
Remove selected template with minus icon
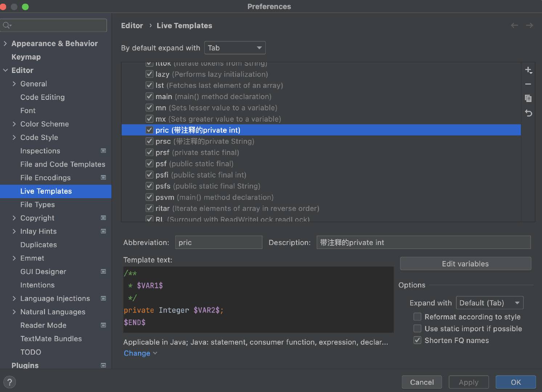click(528, 84)
